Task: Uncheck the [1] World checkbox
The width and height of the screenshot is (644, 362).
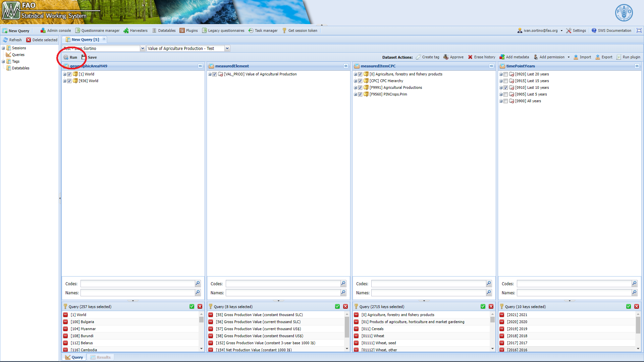Action: coord(69,74)
